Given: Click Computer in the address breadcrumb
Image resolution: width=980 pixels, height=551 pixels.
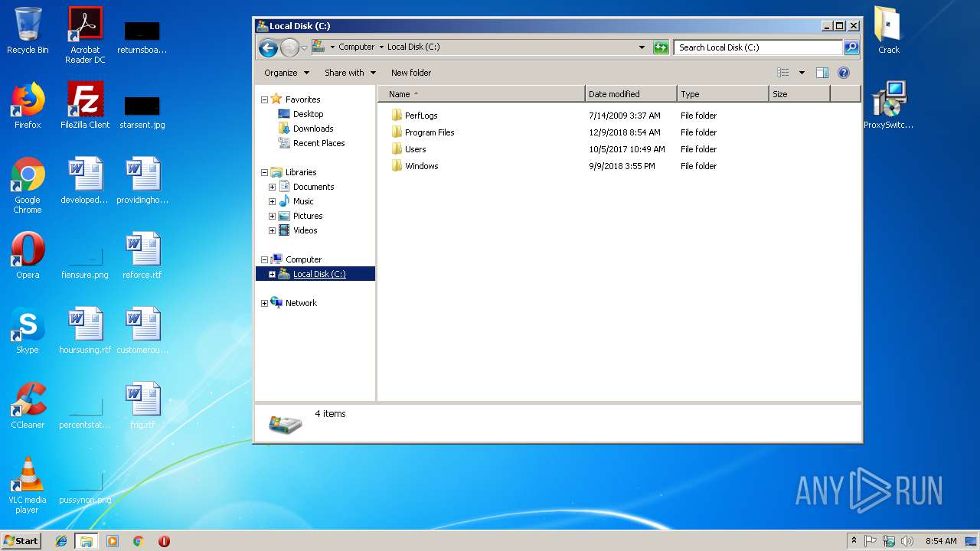Looking at the screenshot, I should coord(357,47).
